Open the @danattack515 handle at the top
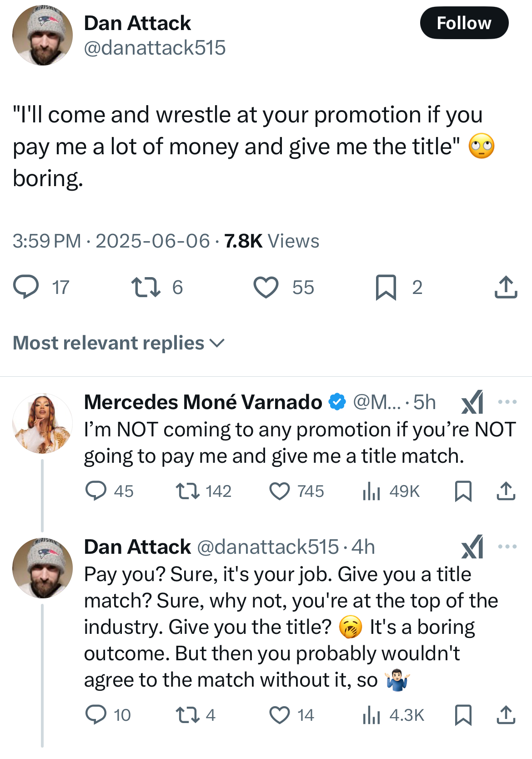The width and height of the screenshot is (532, 759). point(155,48)
